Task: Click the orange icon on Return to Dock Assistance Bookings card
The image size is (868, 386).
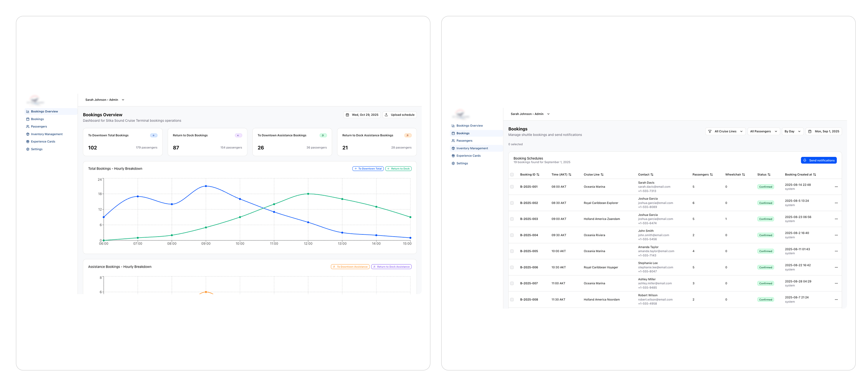Action: [x=408, y=135]
